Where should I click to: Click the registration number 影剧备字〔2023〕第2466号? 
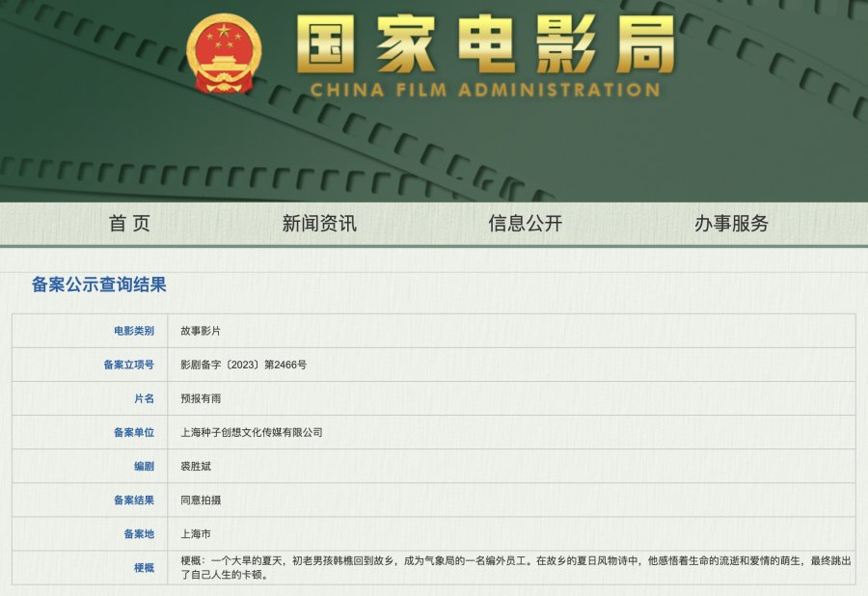point(244,365)
